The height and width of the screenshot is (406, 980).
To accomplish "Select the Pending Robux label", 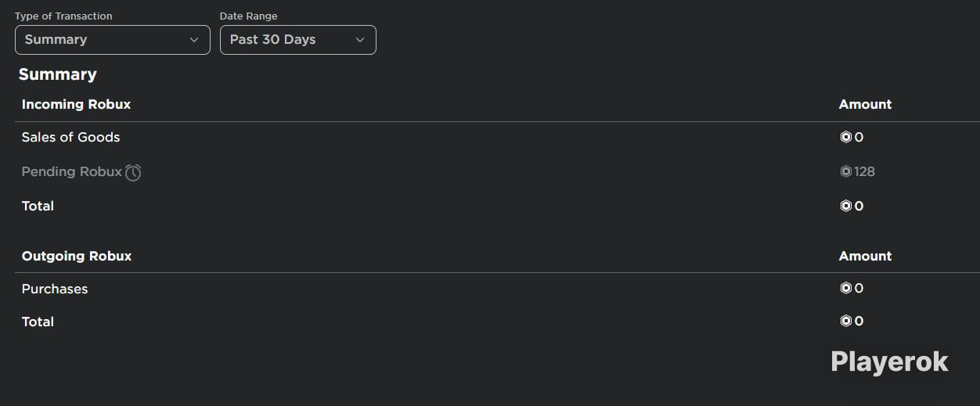I will pos(72,171).
